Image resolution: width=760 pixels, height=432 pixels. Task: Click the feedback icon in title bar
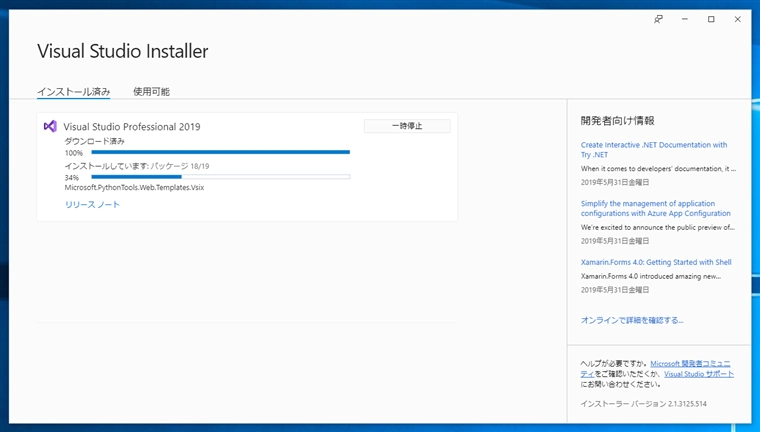point(658,19)
